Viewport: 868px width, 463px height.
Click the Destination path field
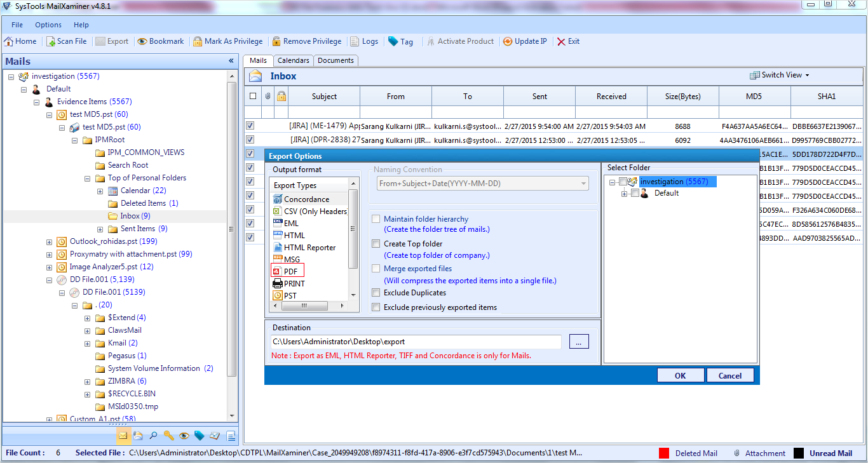click(416, 342)
